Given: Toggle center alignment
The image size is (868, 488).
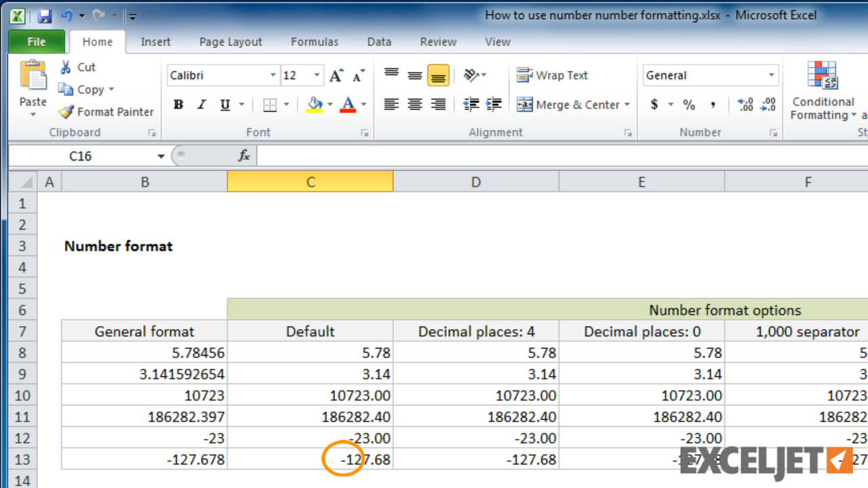Looking at the screenshot, I should coord(414,104).
